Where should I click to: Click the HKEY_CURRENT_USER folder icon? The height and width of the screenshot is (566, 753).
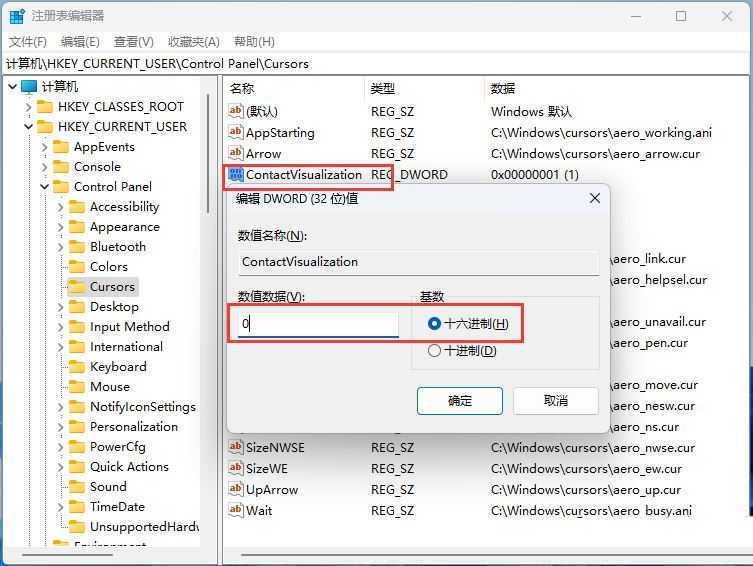pyautogui.click(x=45, y=127)
